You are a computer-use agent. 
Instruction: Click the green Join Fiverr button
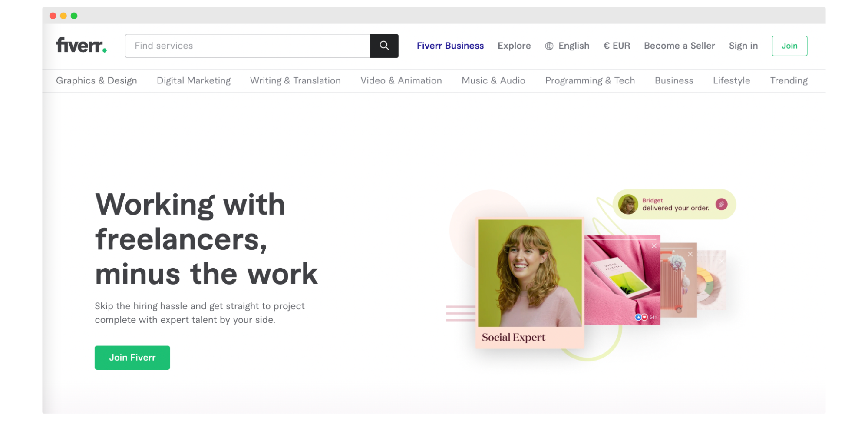132,358
